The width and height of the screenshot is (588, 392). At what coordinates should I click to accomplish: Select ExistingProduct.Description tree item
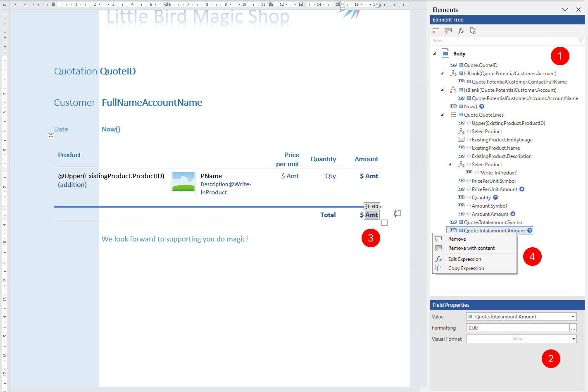point(501,156)
